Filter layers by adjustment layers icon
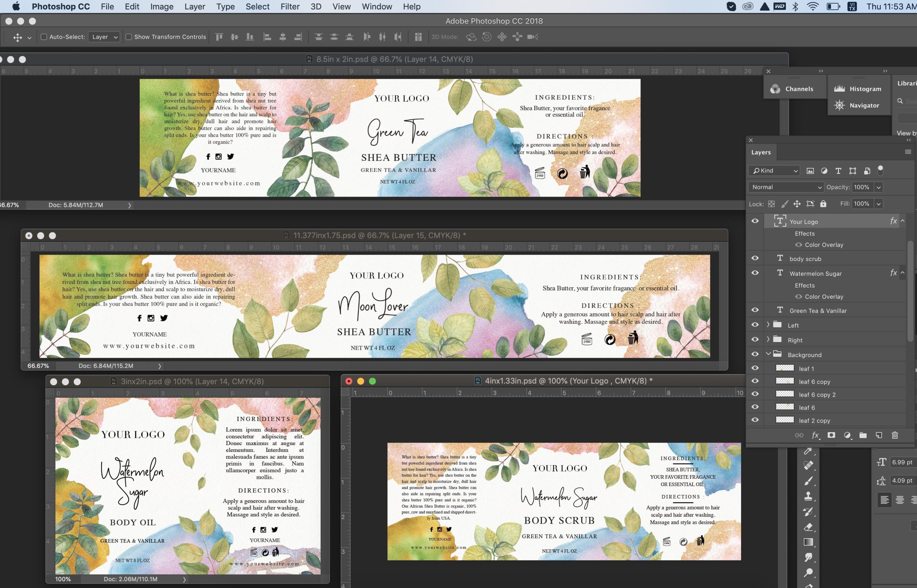 824,171
